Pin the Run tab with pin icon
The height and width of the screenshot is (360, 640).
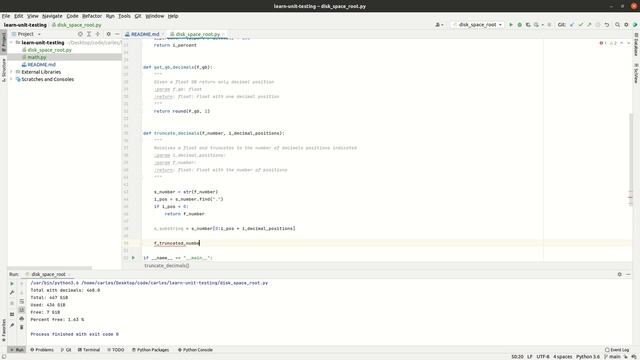pos(12,325)
